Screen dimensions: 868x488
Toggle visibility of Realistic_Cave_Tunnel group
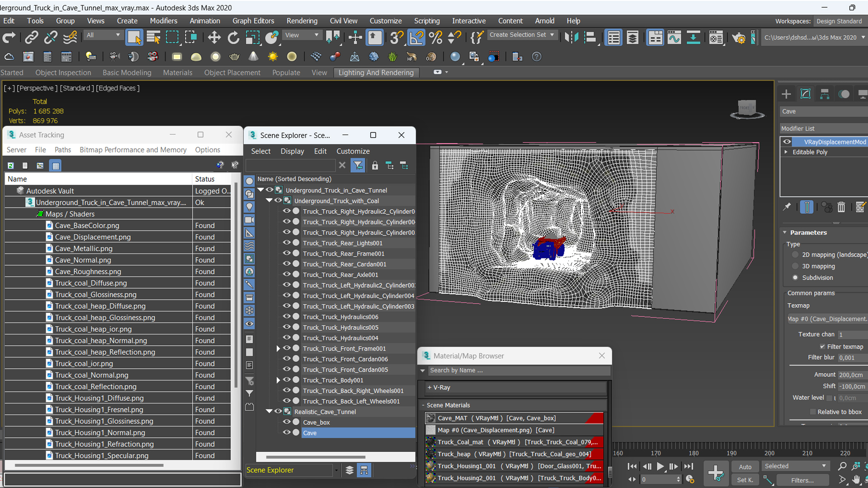[278, 411]
